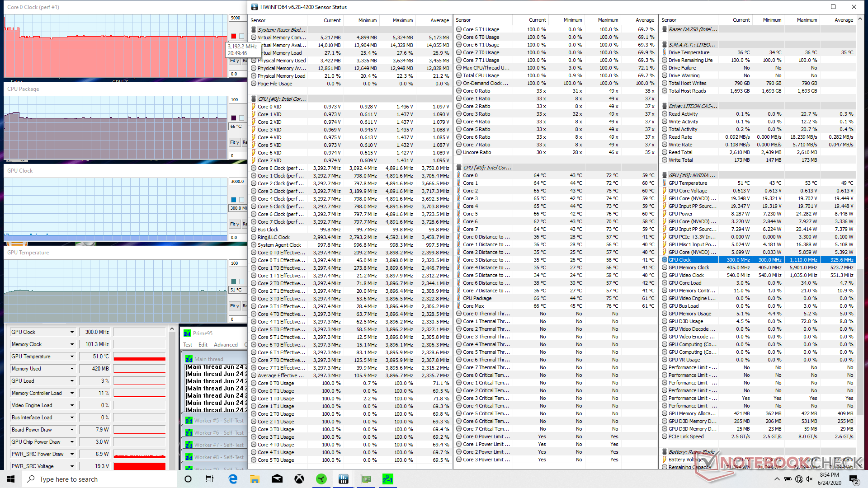Click the GPU Clock graph maximum value field
The height and width of the screenshot is (488, 868).
(x=237, y=182)
